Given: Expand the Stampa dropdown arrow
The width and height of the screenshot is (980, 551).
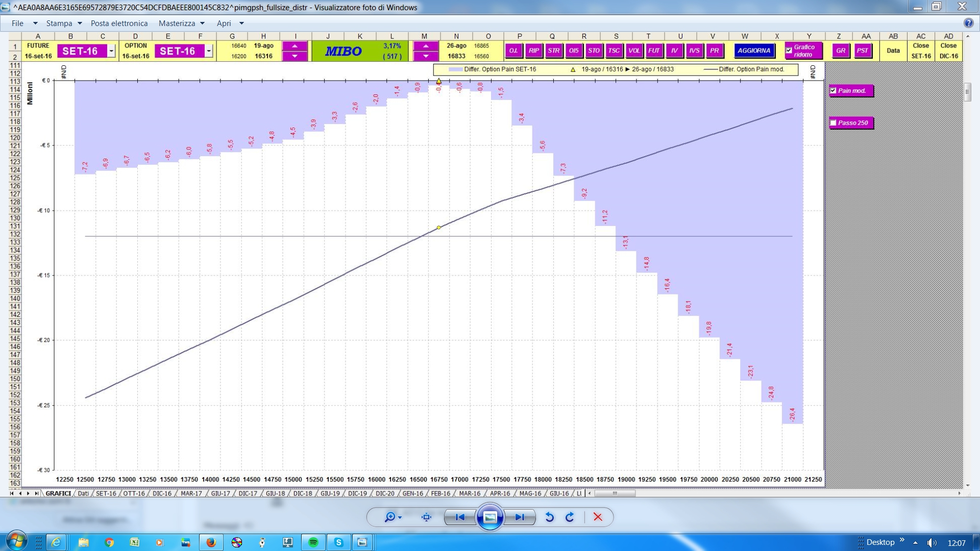Looking at the screenshot, I should (80, 23).
